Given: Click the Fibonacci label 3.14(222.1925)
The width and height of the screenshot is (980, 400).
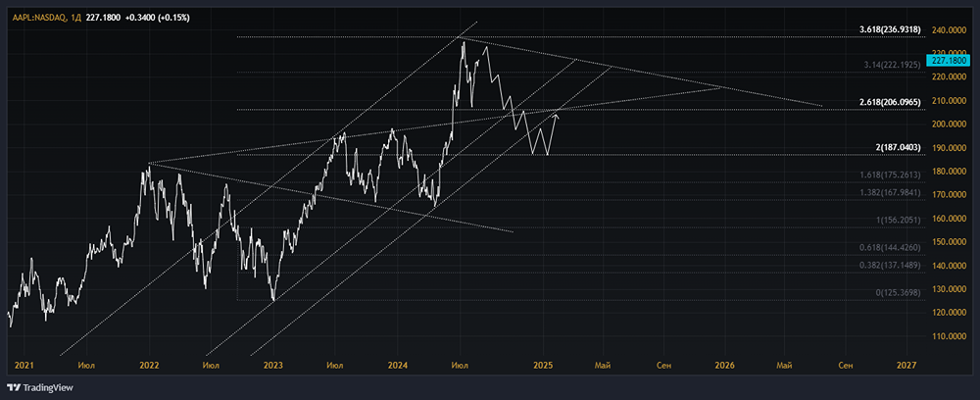Looking at the screenshot, I should click(x=893, y=65).
